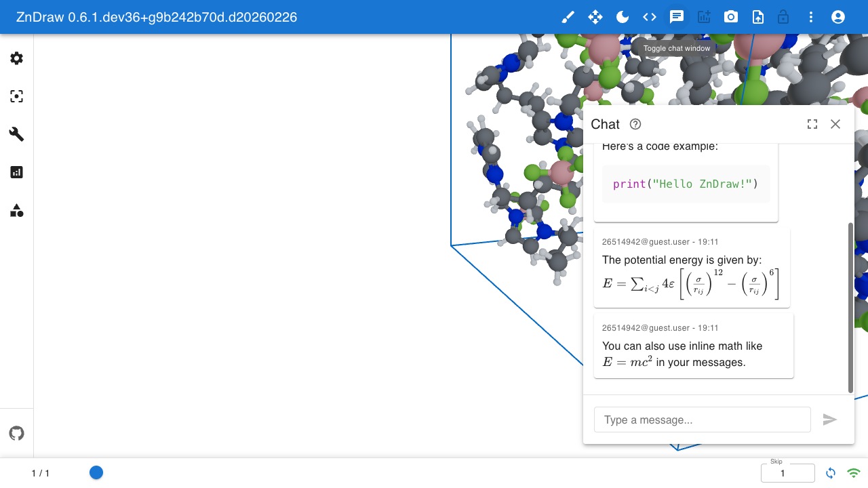Click the green connection status wifi icon

pyautogui.click(x=854, y=473)
